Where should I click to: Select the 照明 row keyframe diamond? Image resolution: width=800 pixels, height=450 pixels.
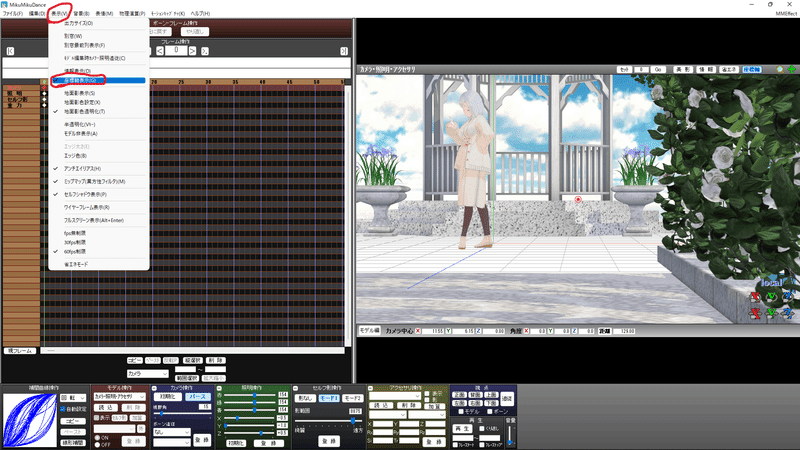tap(44, 94)
